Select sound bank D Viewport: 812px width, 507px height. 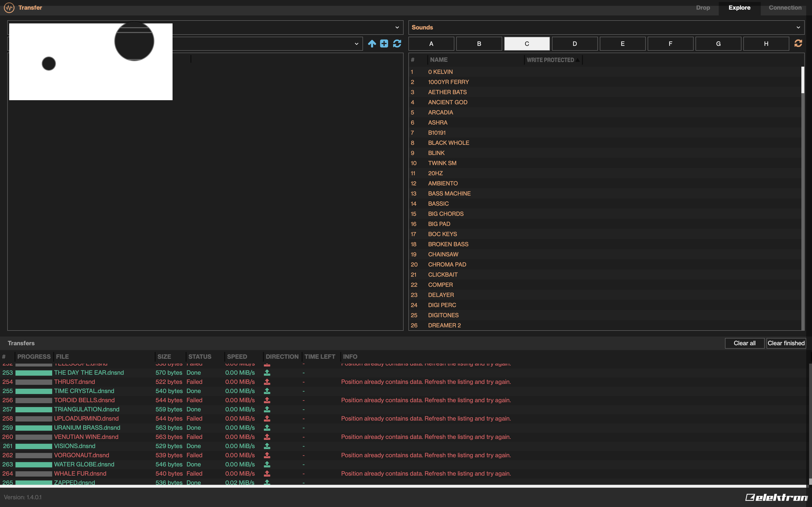pyautogui.click(x=574, y=44)
